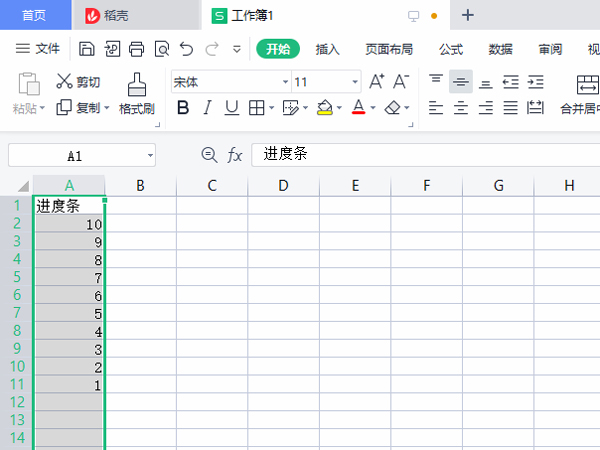
Task: Click the Print icon
Action: tap(137, 49)
